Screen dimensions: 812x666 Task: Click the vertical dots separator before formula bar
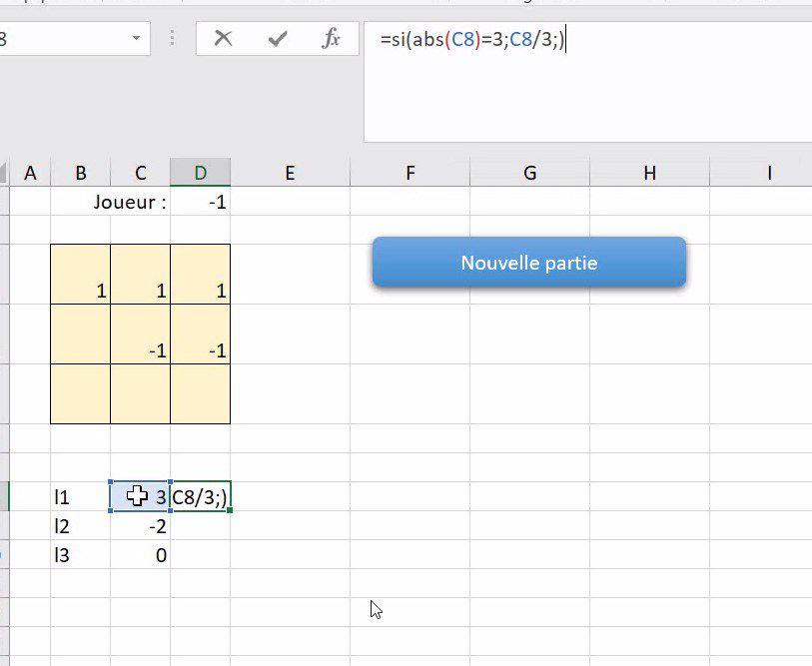pyautogui.click(x=172, y=38)
